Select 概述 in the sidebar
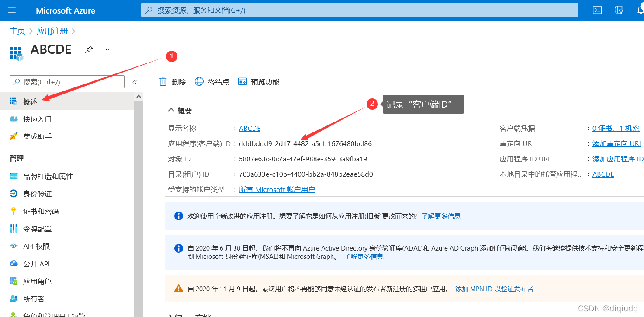 pyautogui.click(x=67, y=101)
